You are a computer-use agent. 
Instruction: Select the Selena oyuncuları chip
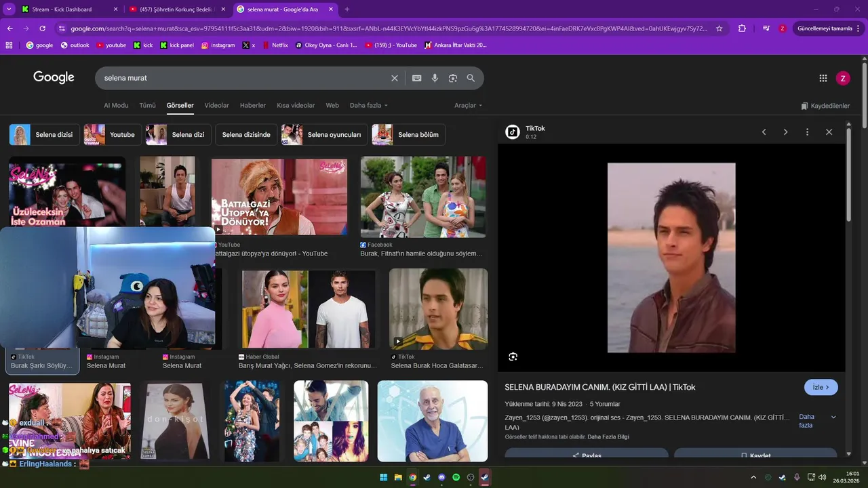coord(325,135)
